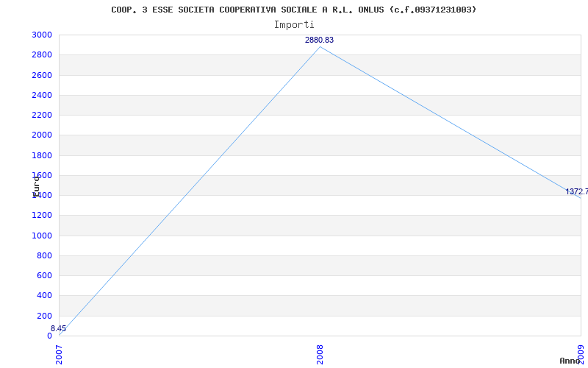
Task: Select the 2000 y-axis tick label
Action: coord(42,135)
